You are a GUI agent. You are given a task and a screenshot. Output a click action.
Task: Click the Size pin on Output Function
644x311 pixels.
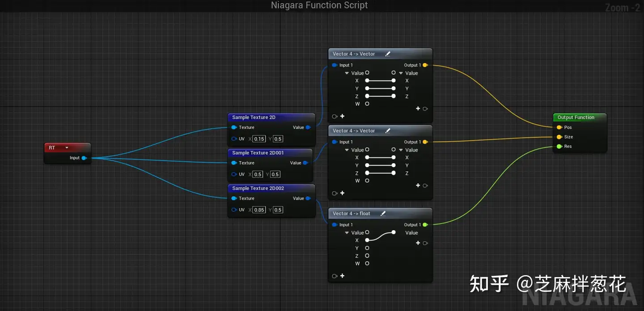click(x=559, y=137)
